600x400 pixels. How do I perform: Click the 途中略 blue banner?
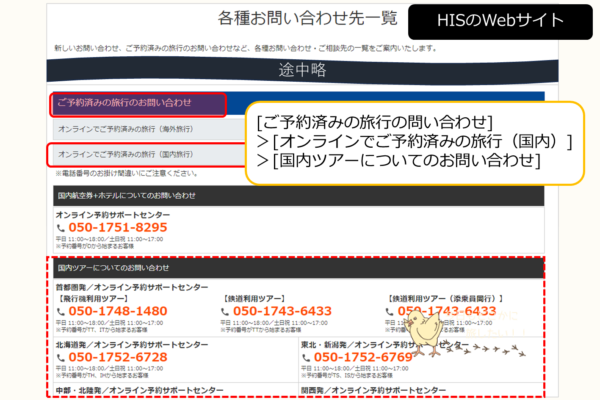pyautogui.click(x=298, y=71)
